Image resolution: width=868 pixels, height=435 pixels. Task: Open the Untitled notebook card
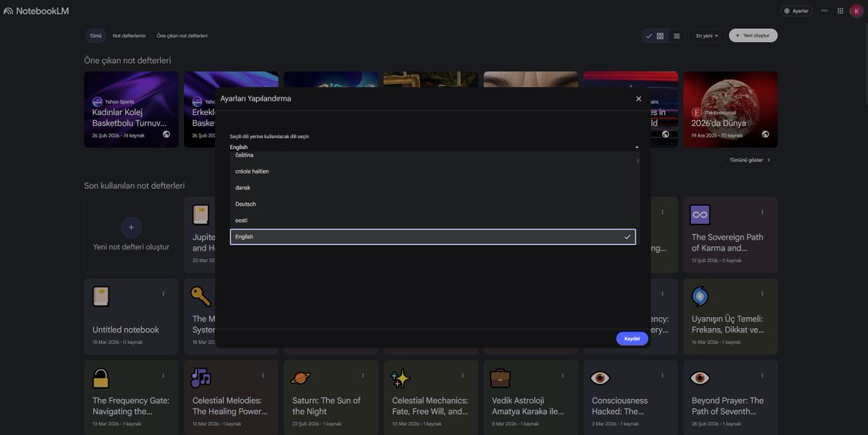click(x=131, y=316)
